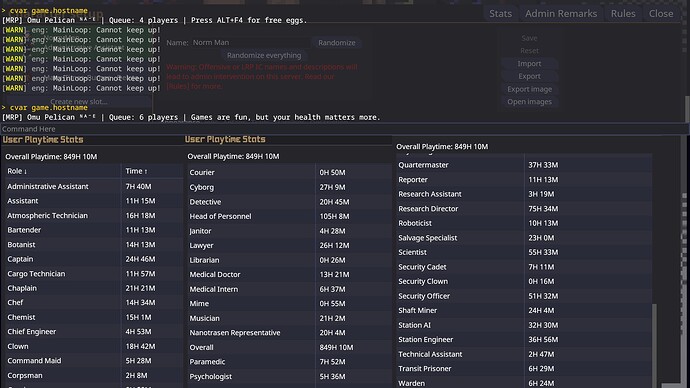Viewport: 690px width, 388px height.
Task: Open the Stats tab
Action: pyautogui.click(x=500, y=14)
